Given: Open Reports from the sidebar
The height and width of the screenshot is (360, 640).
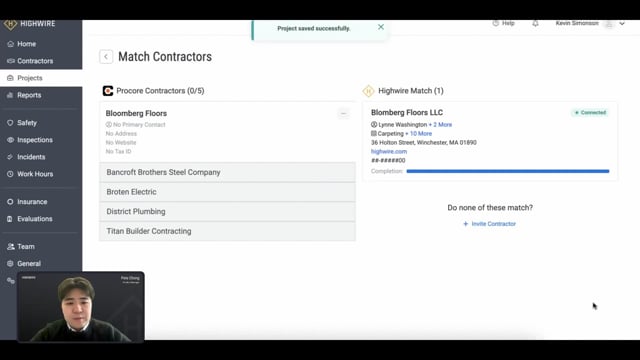Looking at the screenshot, I should [24, 95].
